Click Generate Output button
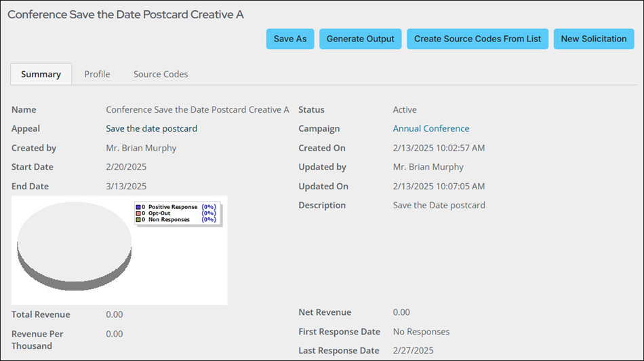The height and width of the screenshot is (361, 644). 360,39
